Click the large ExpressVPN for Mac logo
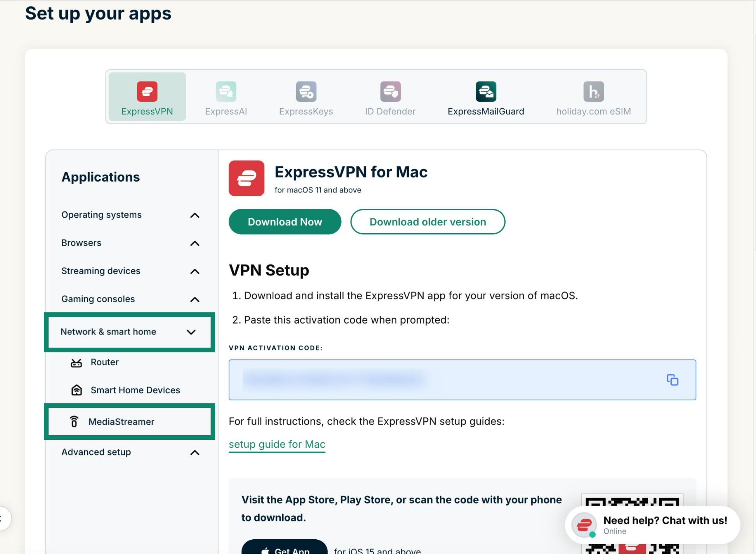The image size is (756, 554). pyautogui.click(x=246, y=178)
